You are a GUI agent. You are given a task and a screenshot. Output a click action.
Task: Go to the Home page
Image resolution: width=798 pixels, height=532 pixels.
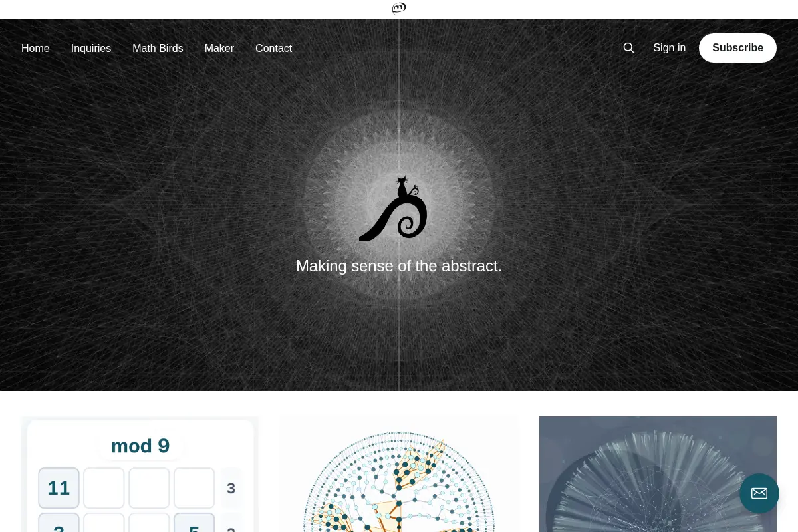(x=35, y=48)
